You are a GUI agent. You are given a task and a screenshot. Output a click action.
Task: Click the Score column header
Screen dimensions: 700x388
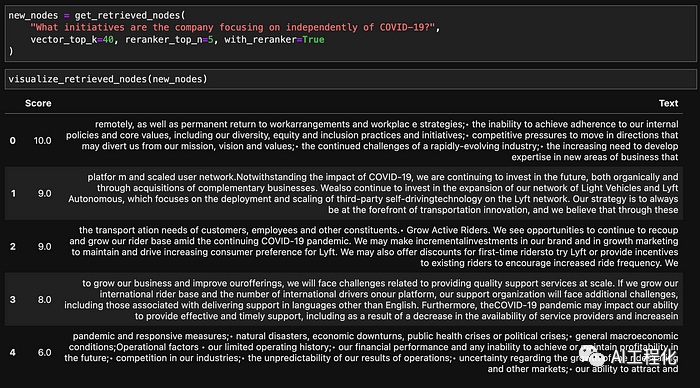pyautogui.click(x=38, y=103)
